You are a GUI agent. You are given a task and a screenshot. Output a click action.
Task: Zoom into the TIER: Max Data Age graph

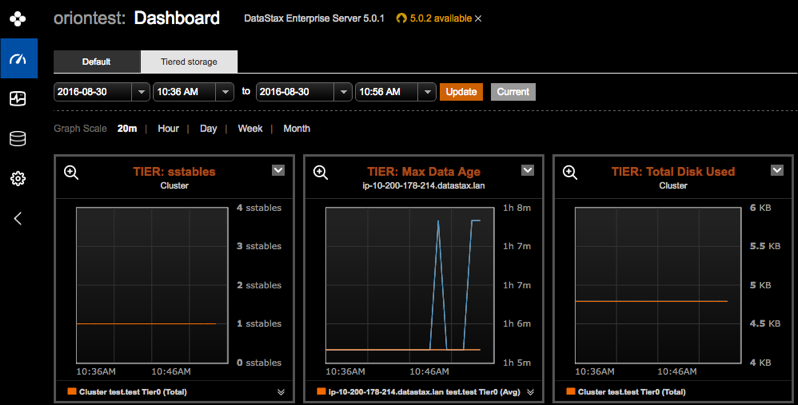(x=320, y=173)
